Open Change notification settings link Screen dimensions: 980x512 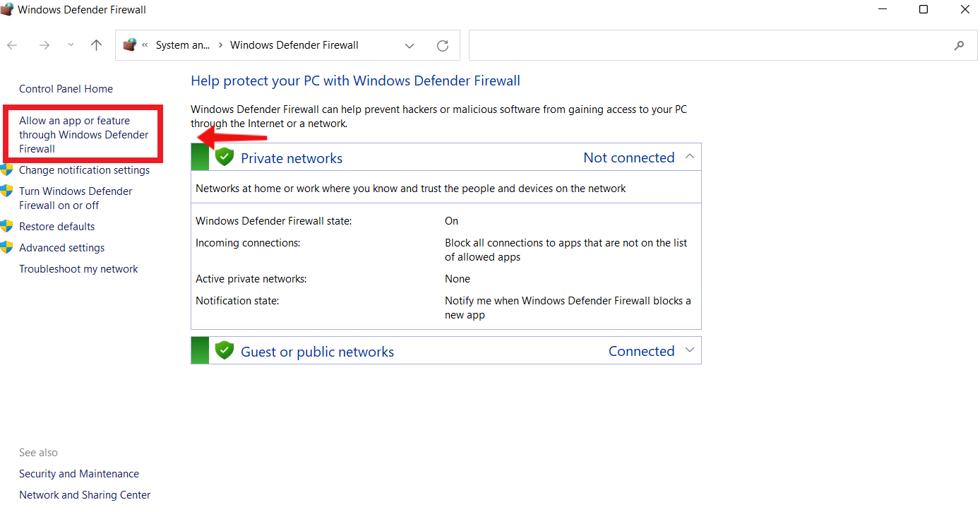pos(84,170)
